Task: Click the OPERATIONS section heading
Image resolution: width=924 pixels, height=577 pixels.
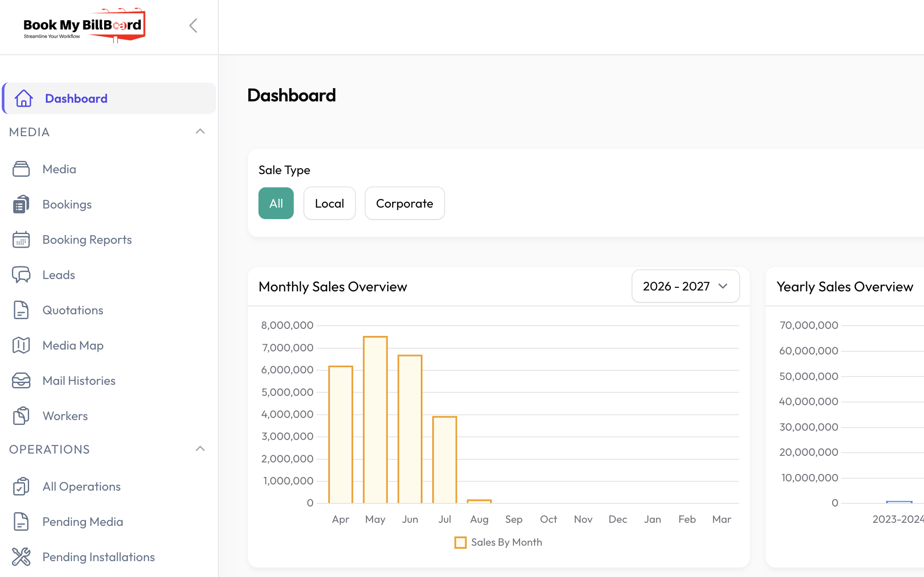Action: click(x=49, y=449)
